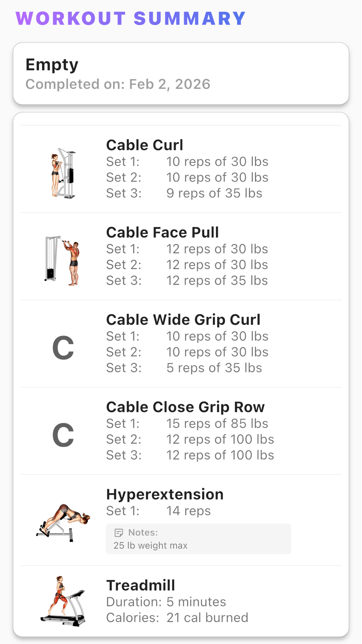This screenshot has height=644, width=362.
Task: Click the notes icon under Hyperextension
Action: (118, 533)
